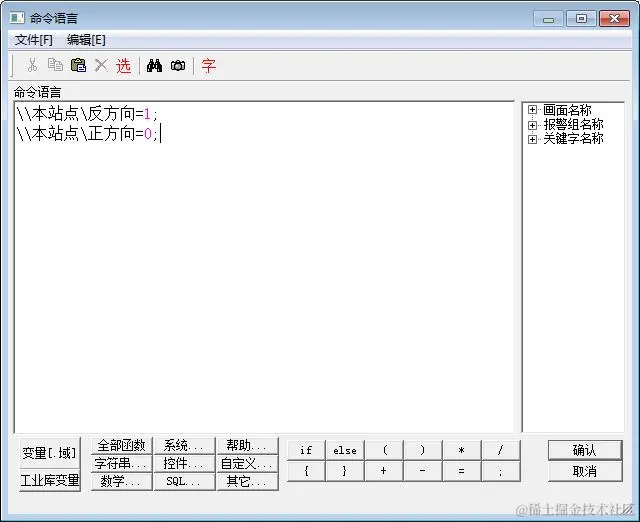Open the 数学... functions
Image resolution: width=640 pixels, height=522 pixels.
(122, 481)
